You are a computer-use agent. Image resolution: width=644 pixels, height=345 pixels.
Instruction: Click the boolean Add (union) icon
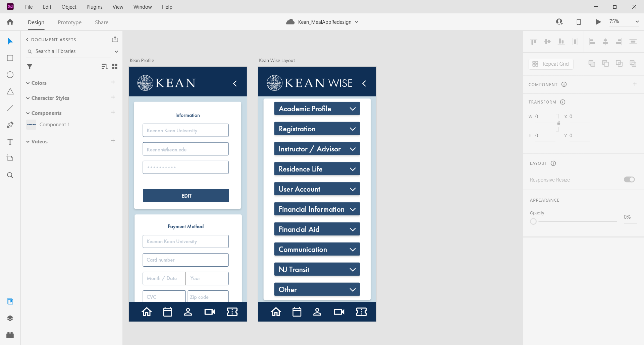pyautogui.click(x=592, y=63)
